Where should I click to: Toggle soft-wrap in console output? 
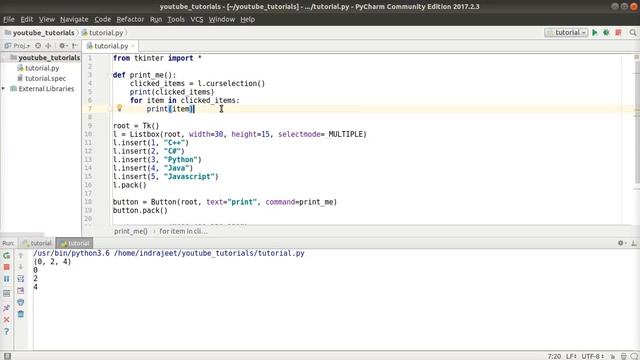(x=21, y=279)
